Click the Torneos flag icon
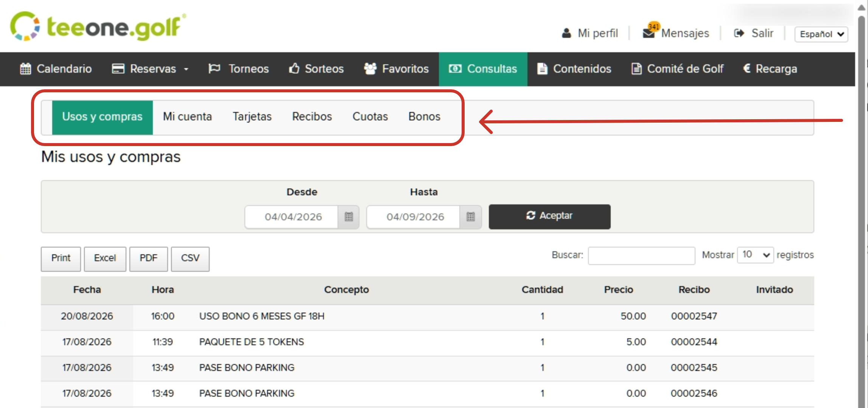Screen dimensions: 868x408 pyautogui.click(x=214, y=69)
